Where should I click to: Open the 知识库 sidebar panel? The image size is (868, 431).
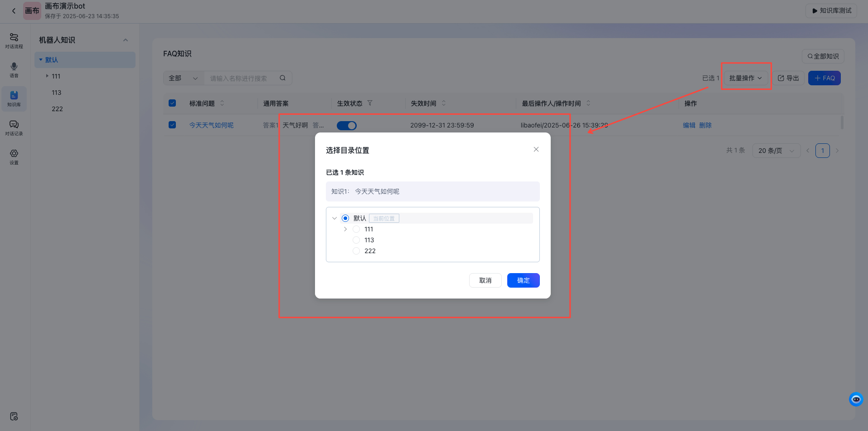[x=14, y=98]
